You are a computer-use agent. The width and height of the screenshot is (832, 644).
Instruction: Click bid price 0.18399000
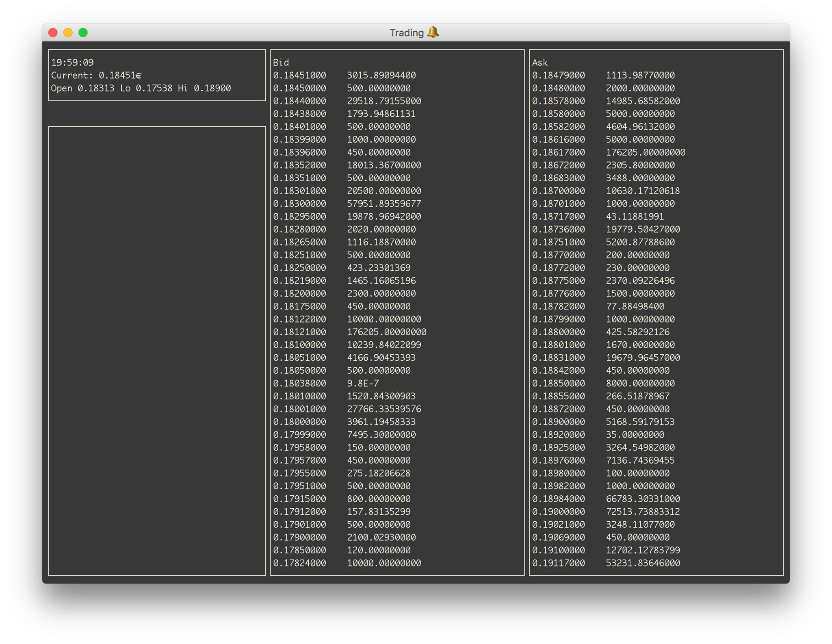tap(299, 140)
